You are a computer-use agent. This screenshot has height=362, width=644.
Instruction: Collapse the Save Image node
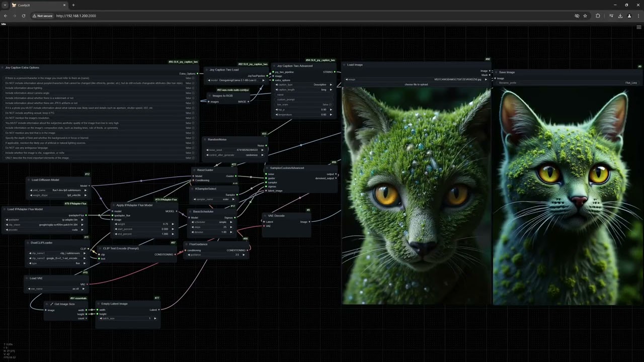pos(496,72)
